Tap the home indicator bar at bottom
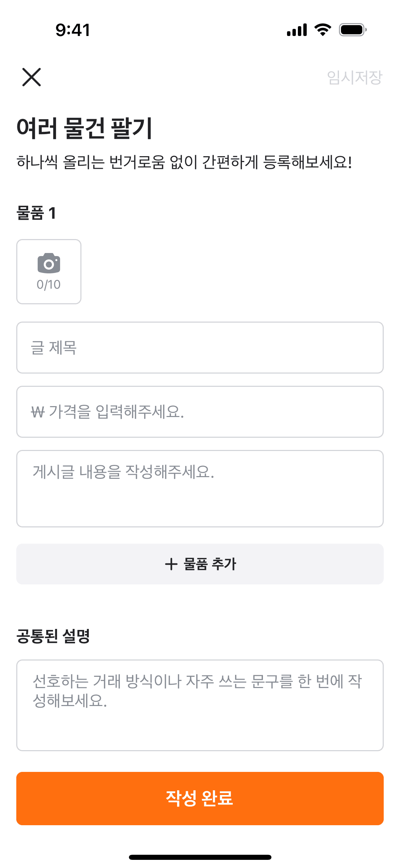This screenshot has width=400, height=868. [x=200, y=857]
